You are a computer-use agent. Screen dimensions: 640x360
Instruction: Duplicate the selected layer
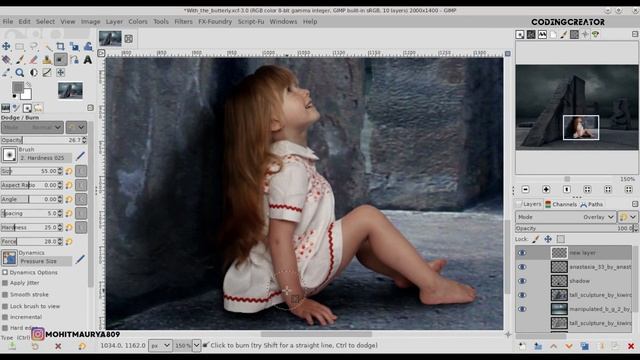[x=584, y=346]
